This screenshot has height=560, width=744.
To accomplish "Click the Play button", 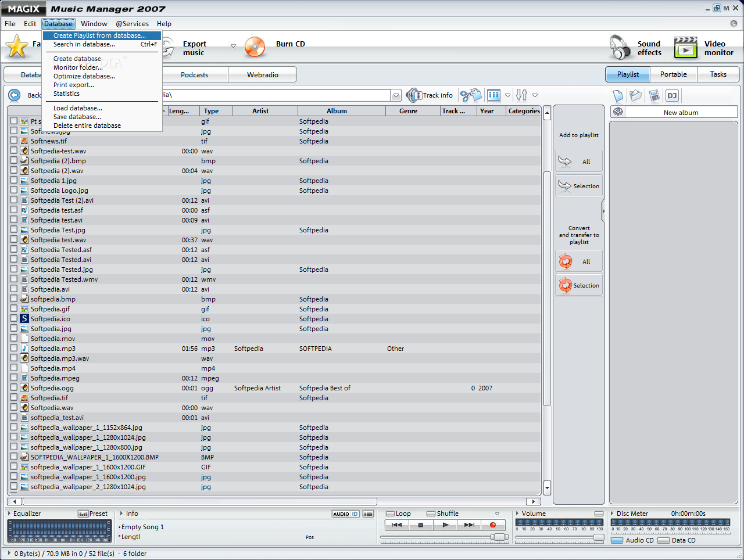I will (x=445, y=525).
